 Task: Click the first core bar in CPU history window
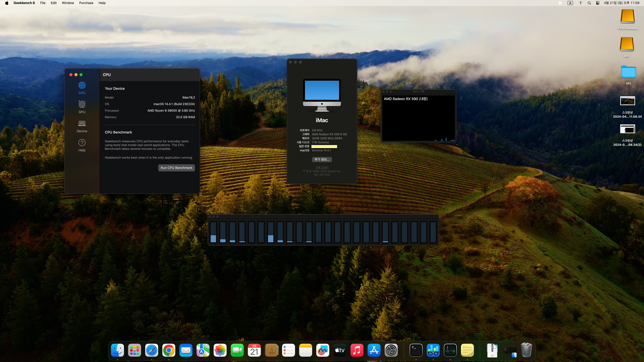pos(213,232)
